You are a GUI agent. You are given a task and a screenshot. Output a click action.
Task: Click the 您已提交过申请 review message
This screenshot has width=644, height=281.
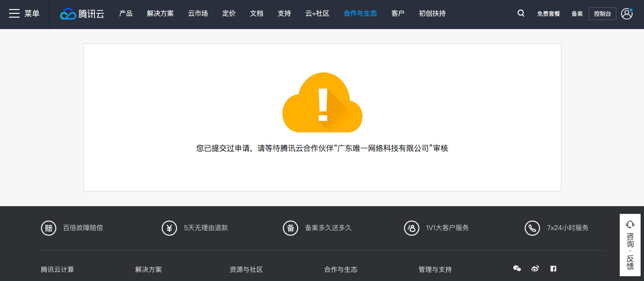tap(322, 148)
